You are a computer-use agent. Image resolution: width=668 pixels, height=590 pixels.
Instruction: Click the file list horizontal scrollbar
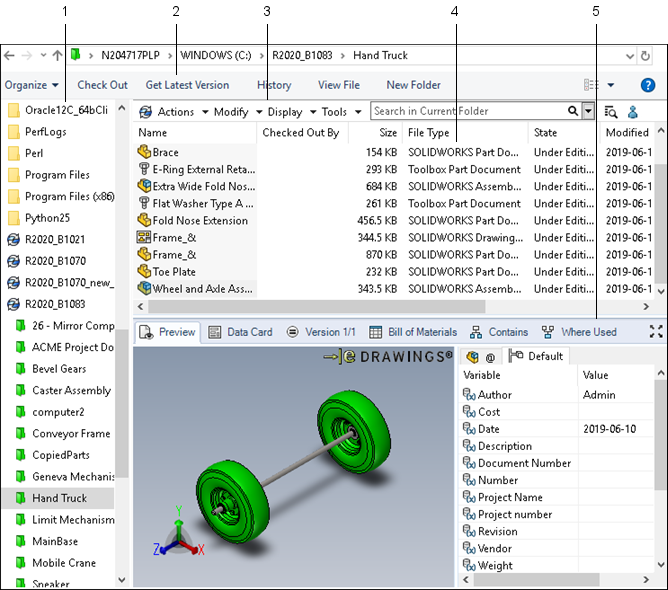click(317, 306)
